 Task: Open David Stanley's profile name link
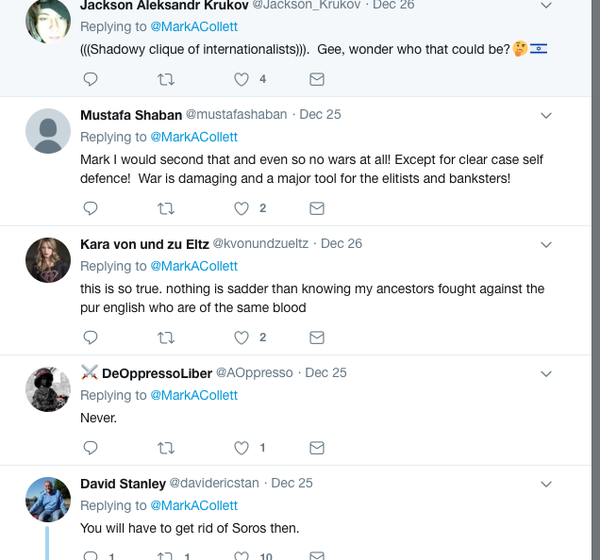pyautogui.click(x=123, y=484)
